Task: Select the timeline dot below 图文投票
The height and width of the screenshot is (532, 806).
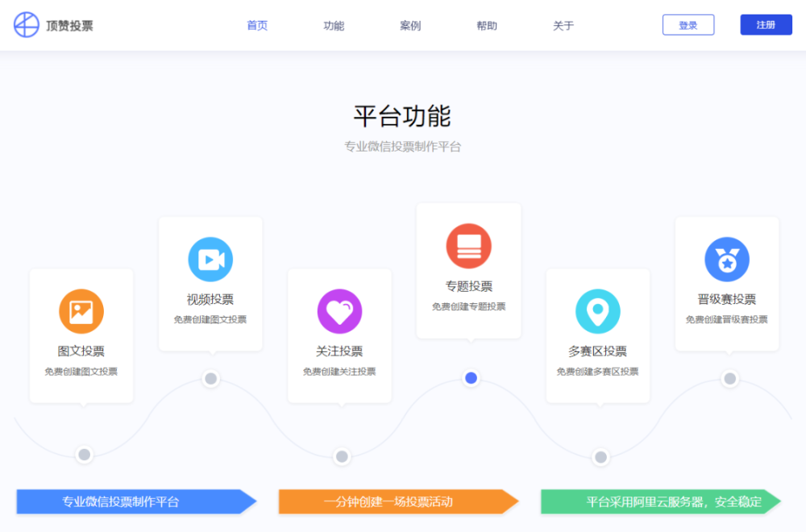Action: [85, 455]
